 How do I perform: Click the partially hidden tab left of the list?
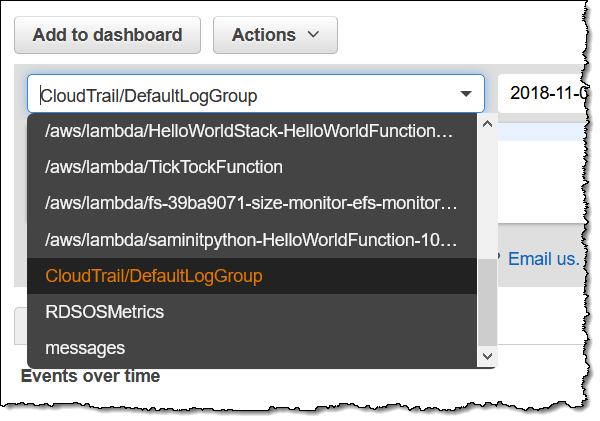[20, 323]
